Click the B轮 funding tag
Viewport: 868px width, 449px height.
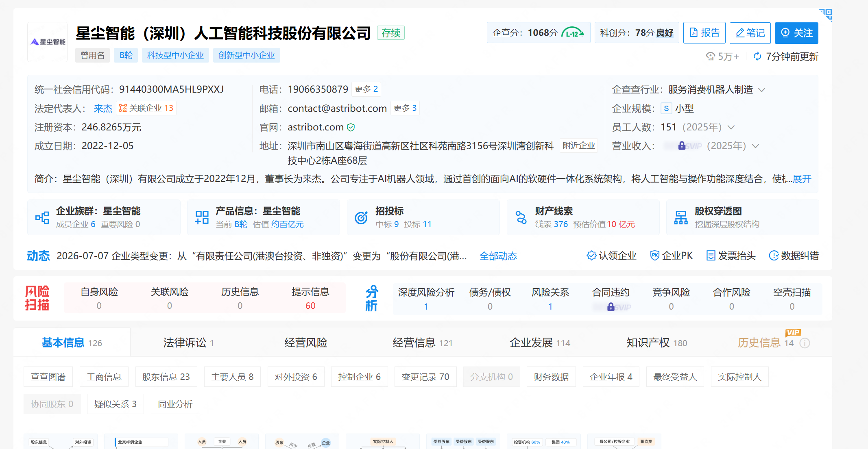(x=126, y=55)
